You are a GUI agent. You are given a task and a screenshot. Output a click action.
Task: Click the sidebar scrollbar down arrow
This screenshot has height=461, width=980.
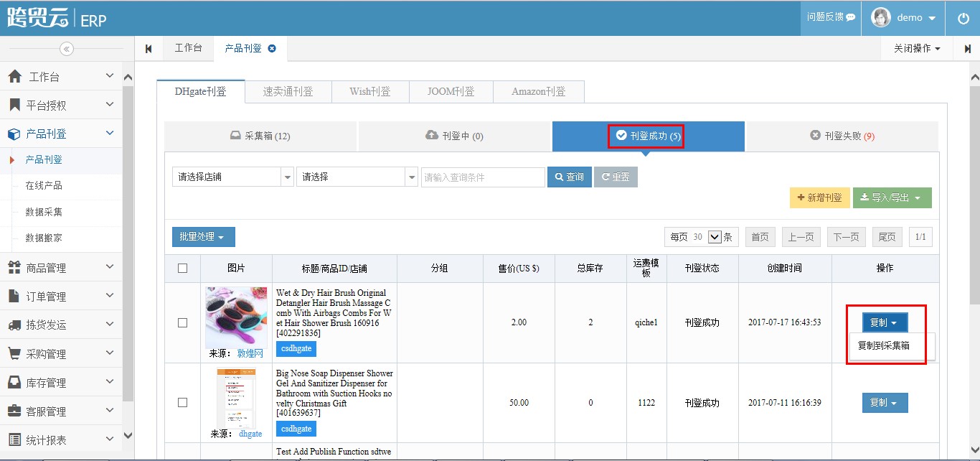[x=128, y=435]
